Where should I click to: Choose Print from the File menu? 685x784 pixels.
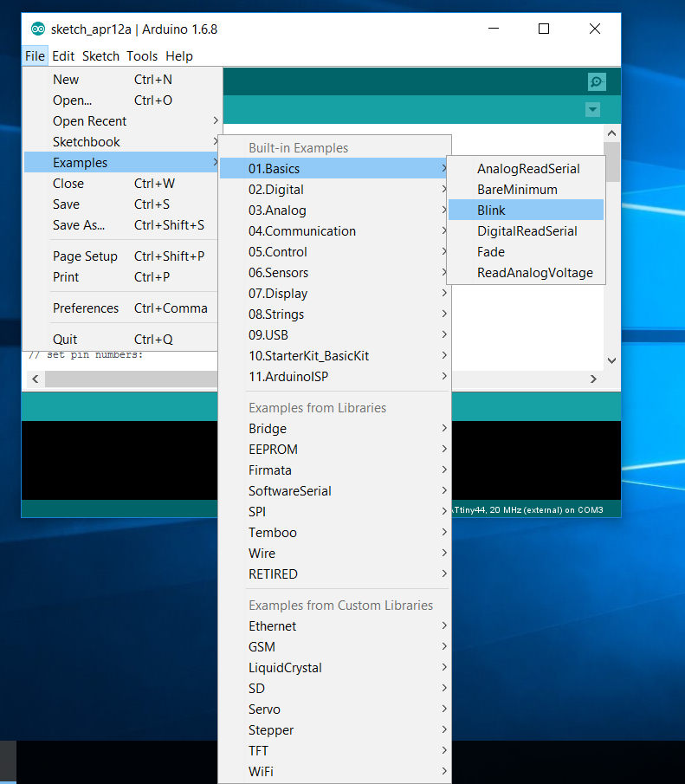click(120, 277)
